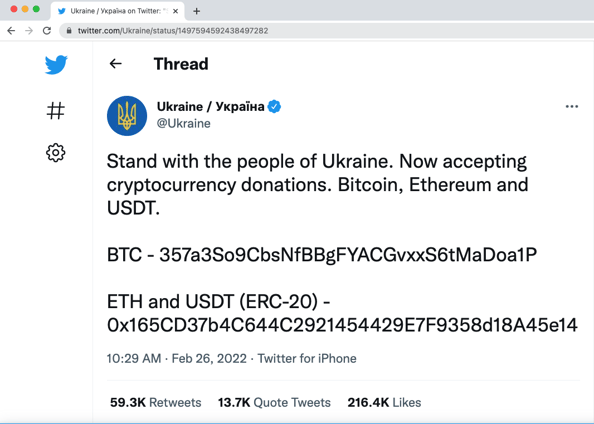Click the site lock padlock icon
Image resolution: width=594 pixels, height=424 pixels.
[x=69, y=31]
